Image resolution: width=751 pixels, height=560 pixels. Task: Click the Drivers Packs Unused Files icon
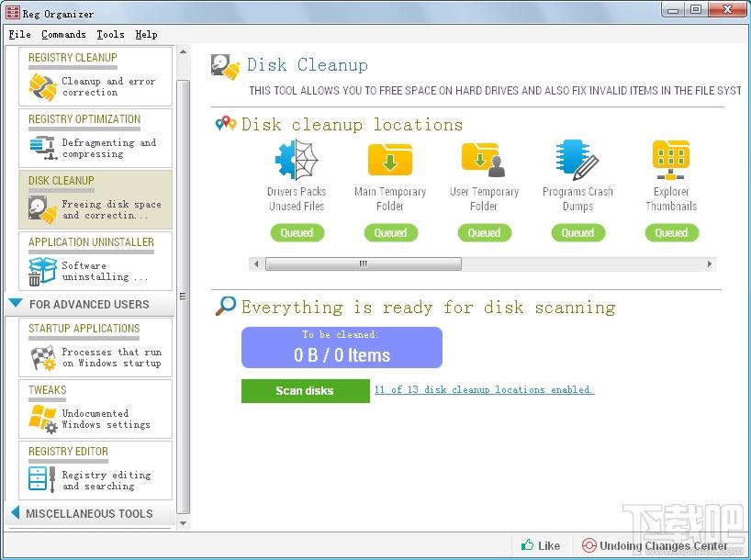[296, 160]
